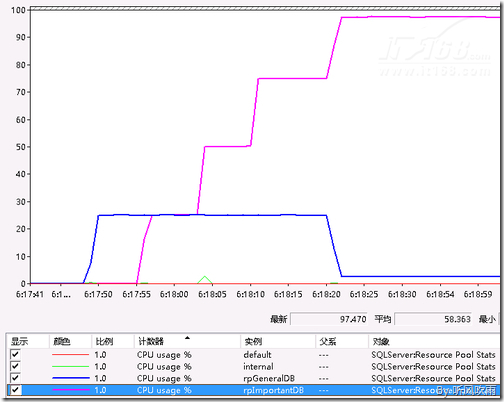Toggle the rpImportantDB counter visibility checkbox

click(x=15, y=390)
